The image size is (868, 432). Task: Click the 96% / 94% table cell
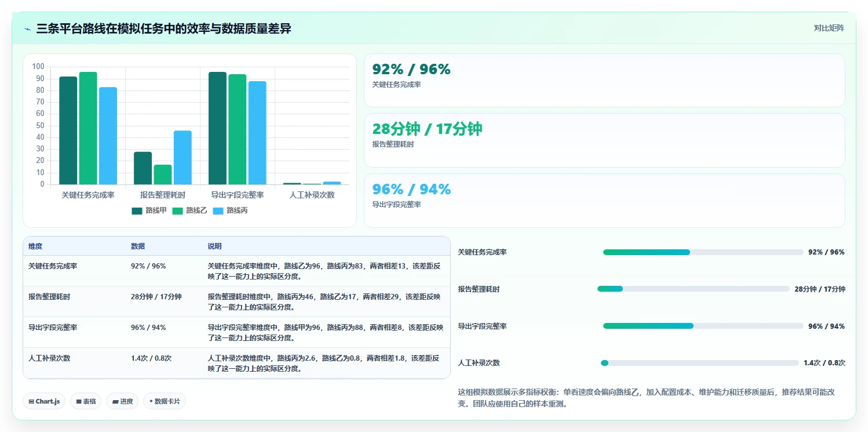tap(148, 328)
